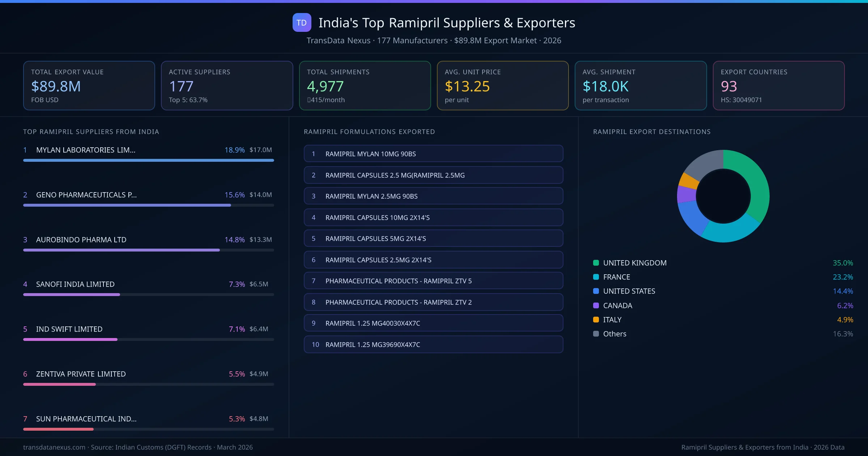Select the gray Others legend dot

595,334
